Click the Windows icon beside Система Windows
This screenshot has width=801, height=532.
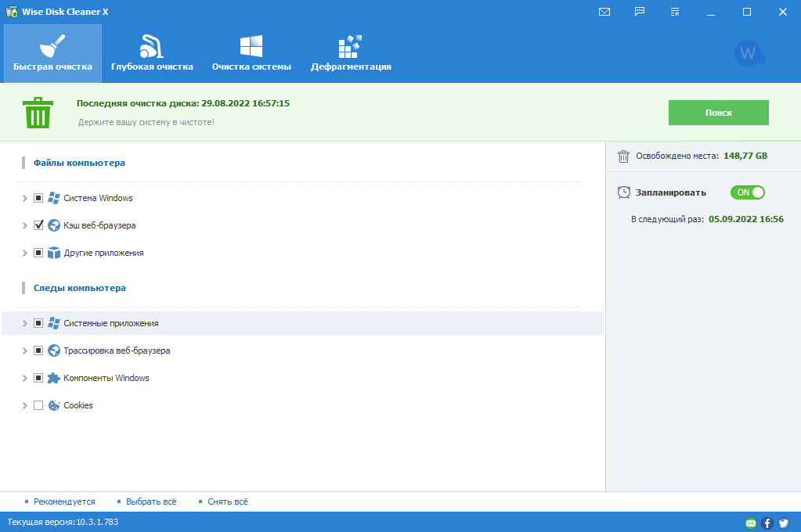click(54, 198)
